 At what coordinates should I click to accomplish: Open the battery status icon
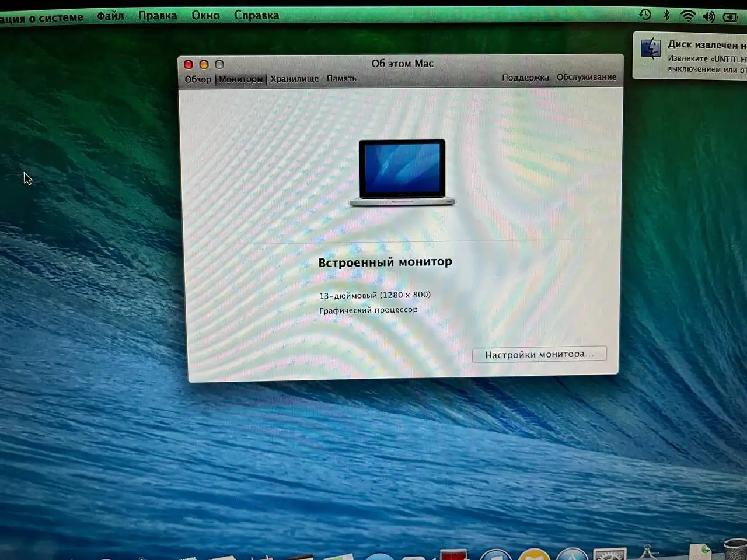click(731, 17)
